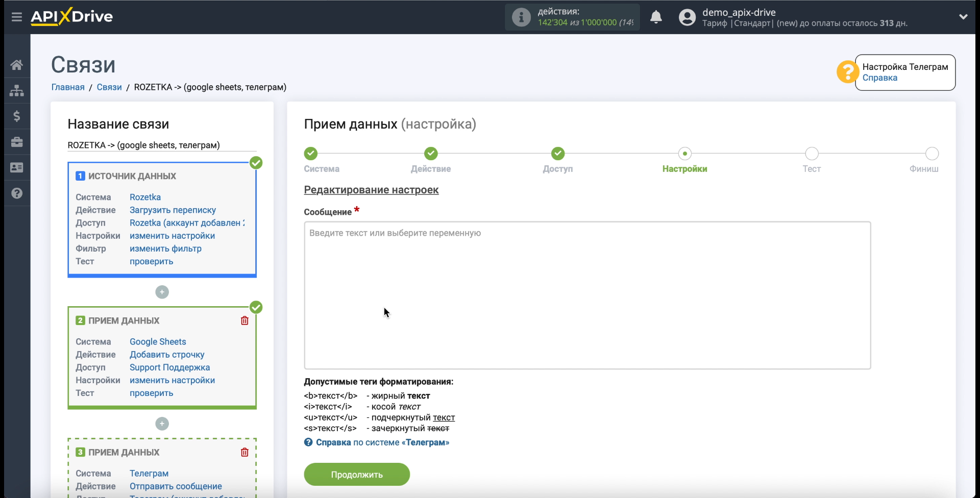980x498 pixels.
Task: Click проверить in Google Sheets block
Action: coord(151,393)
